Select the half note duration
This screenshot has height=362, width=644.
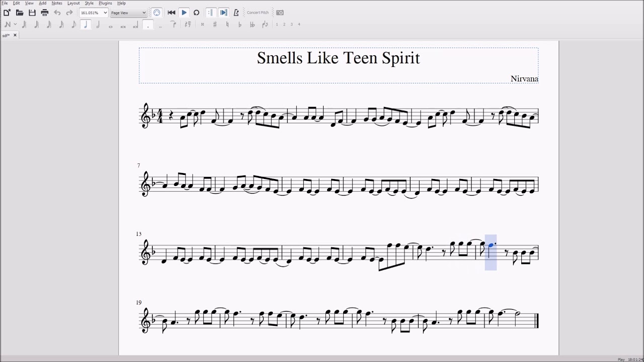click(98, 24)
